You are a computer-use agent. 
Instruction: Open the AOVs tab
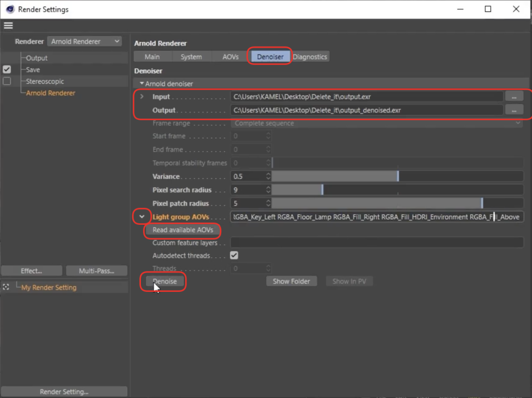click(x=230, y=57)
